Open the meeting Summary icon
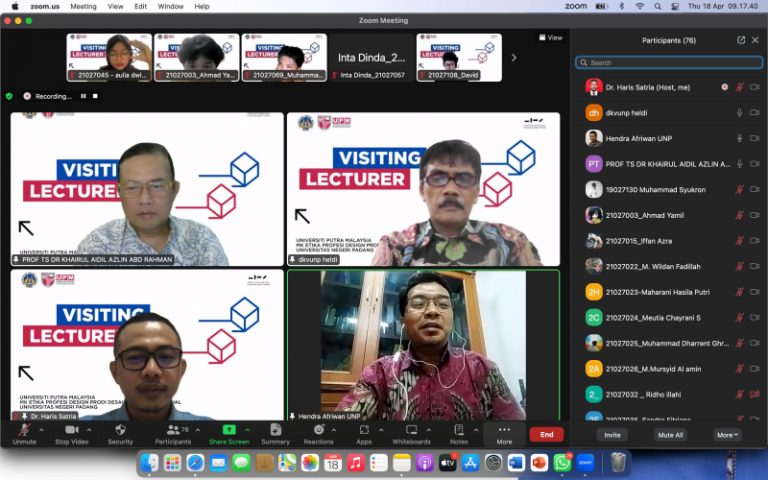The image size is (768, 480). tap(276, 430)
